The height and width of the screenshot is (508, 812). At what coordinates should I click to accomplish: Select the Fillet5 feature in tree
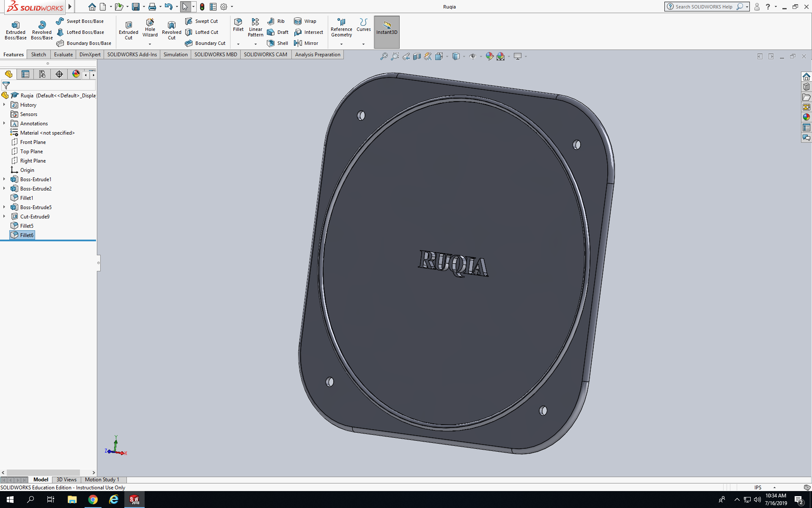27,226
